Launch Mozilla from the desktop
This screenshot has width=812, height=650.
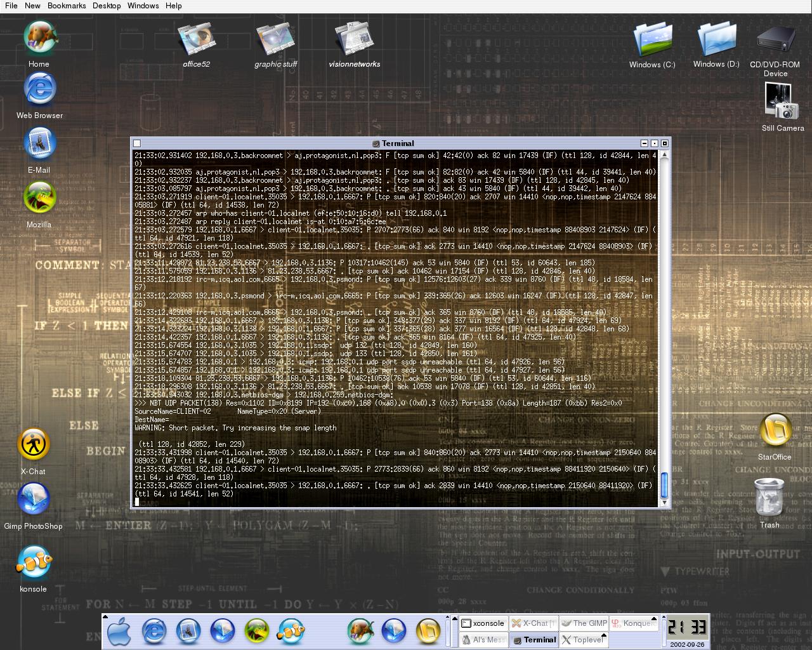pyautogui.click(x=39, y=197)
